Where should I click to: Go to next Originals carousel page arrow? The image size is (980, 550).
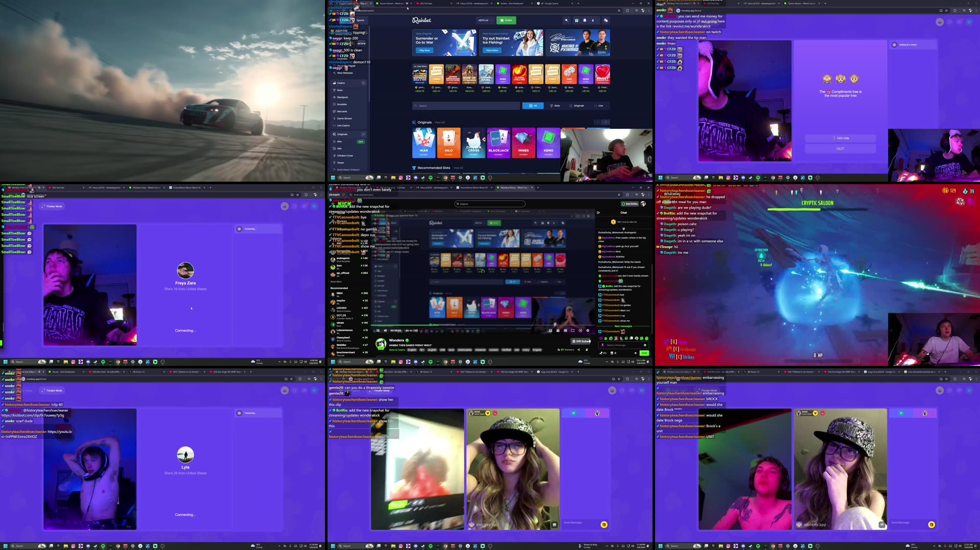point(606,122)
